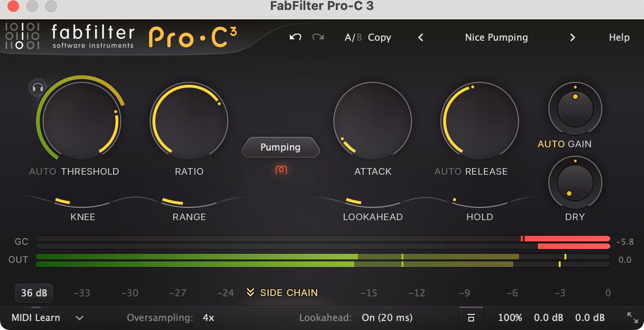Click the 100% mix value

coord(510,318)
